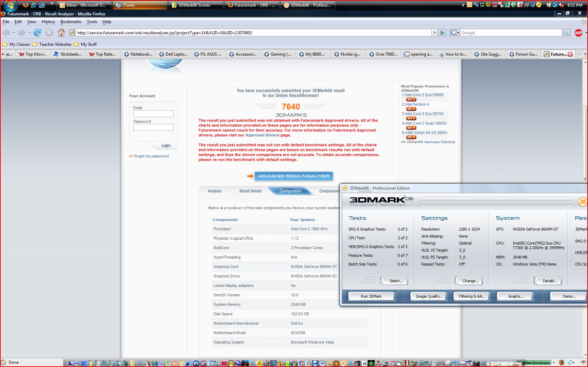Click the Stop loading button

coord(49,33)
